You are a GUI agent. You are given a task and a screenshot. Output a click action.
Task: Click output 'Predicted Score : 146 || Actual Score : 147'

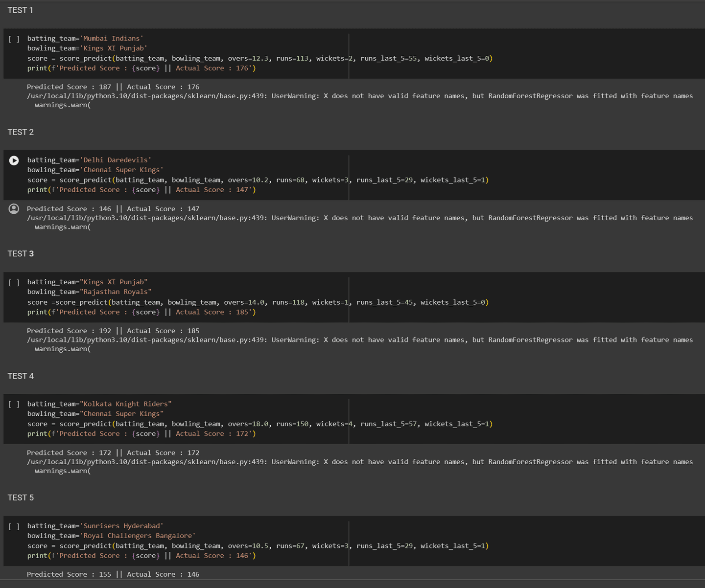tap(113, 209)
